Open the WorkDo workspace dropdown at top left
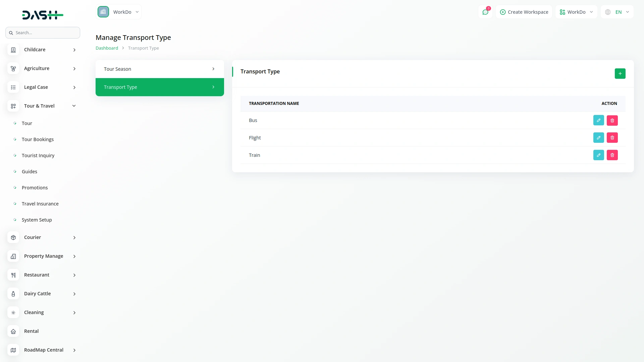This screenshot has height=362, width=644. (119, 12)
